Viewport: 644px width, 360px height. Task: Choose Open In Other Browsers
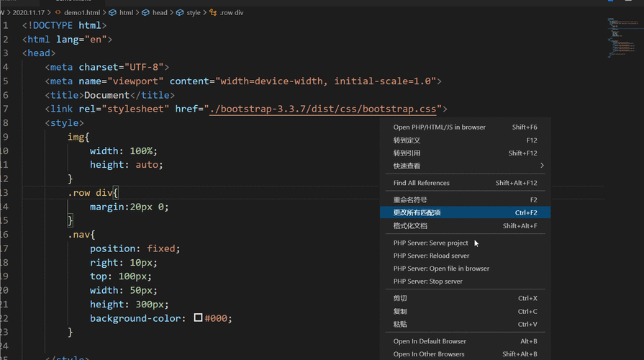(465, 354)
